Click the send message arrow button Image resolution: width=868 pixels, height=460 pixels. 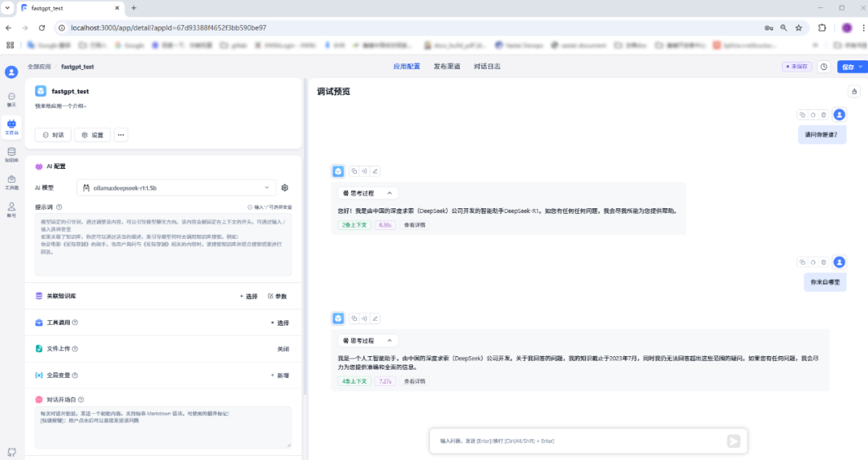[x=734, y=442]
